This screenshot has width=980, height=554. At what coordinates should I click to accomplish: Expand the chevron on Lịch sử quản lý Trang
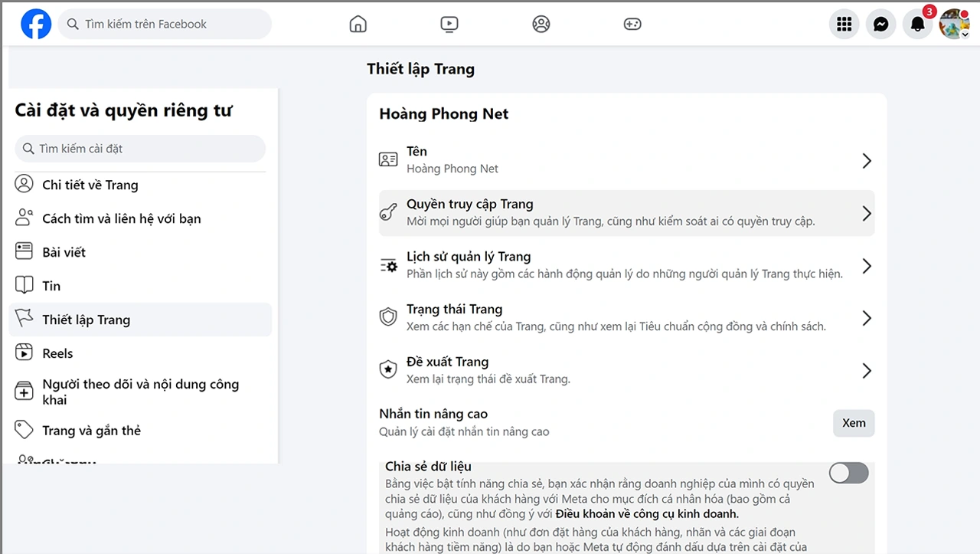[867, 266]
